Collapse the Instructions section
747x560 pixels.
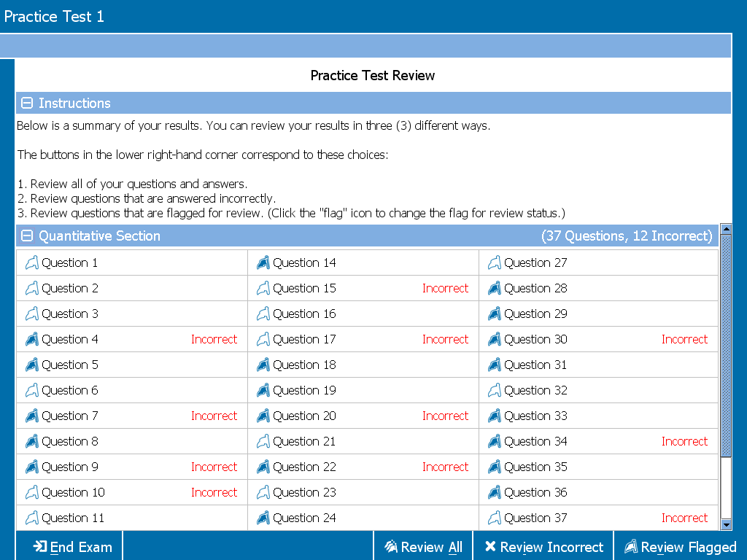tap(27, 103)
